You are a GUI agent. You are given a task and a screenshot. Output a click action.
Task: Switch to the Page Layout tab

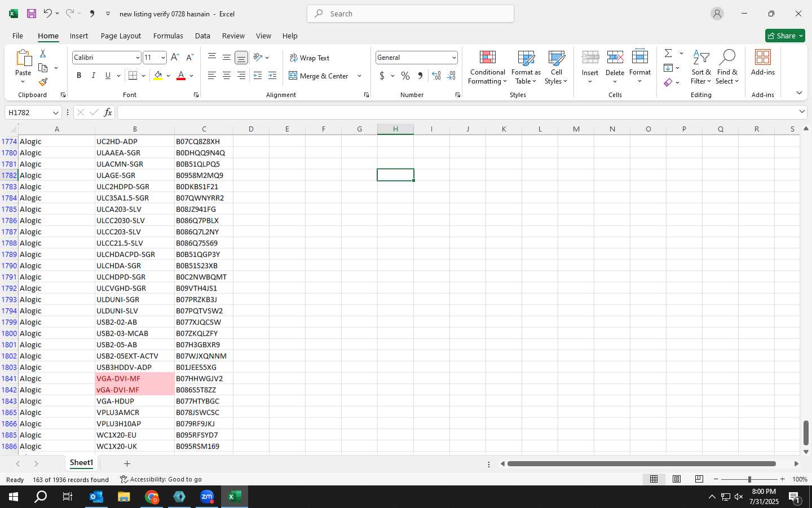(121, 36)
